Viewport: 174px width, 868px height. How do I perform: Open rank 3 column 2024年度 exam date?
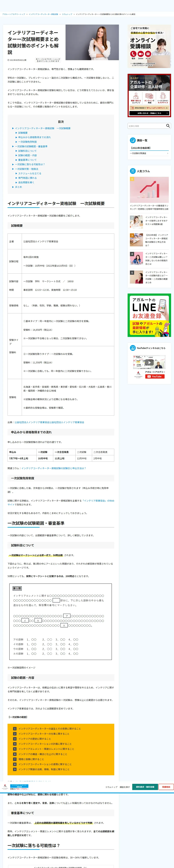[x=149, y=240]
